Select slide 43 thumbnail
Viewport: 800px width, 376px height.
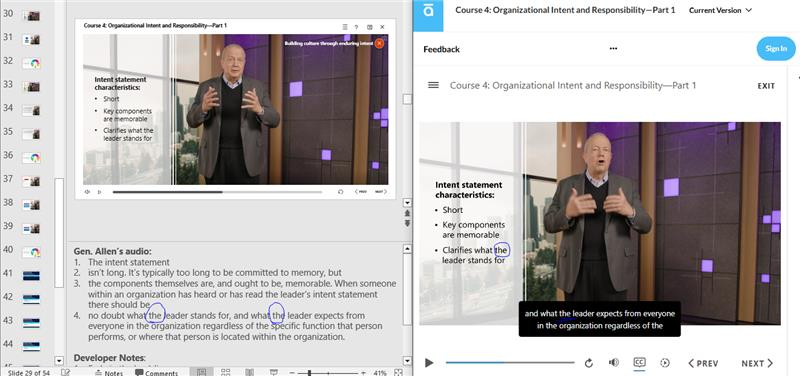(x=31, y=322)
